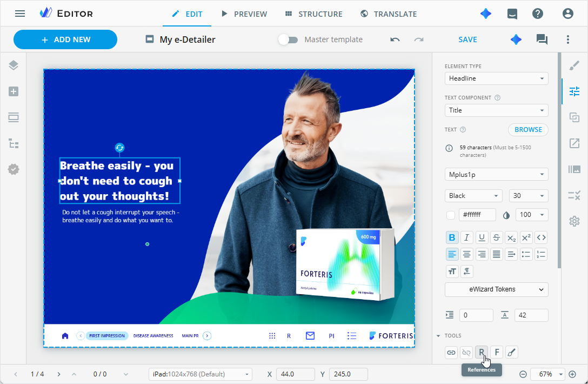Open the inbox tray icon in header

512,14
